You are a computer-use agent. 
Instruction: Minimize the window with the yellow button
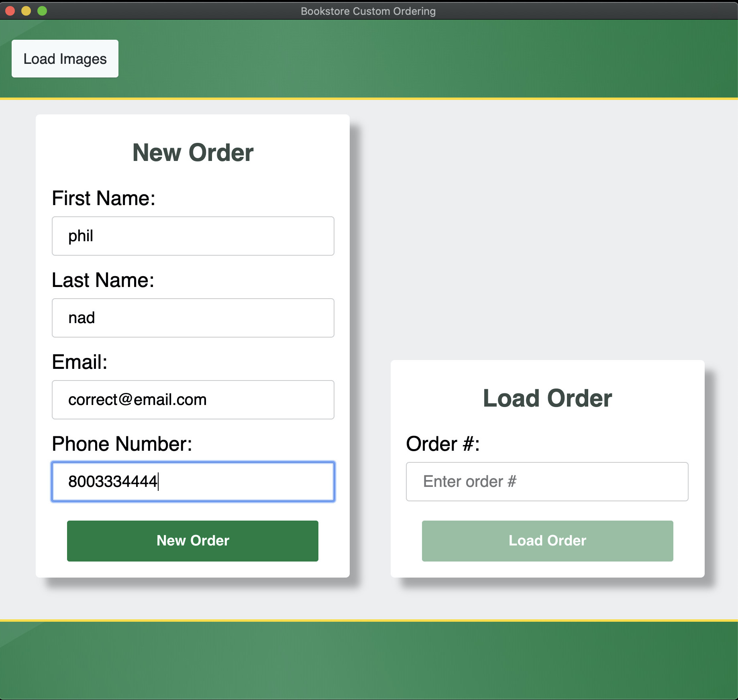(x=26, y=11)
